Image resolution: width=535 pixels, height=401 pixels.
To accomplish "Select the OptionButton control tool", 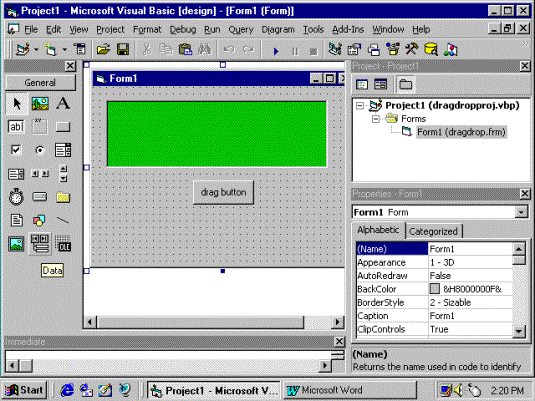I will point(40,150).
